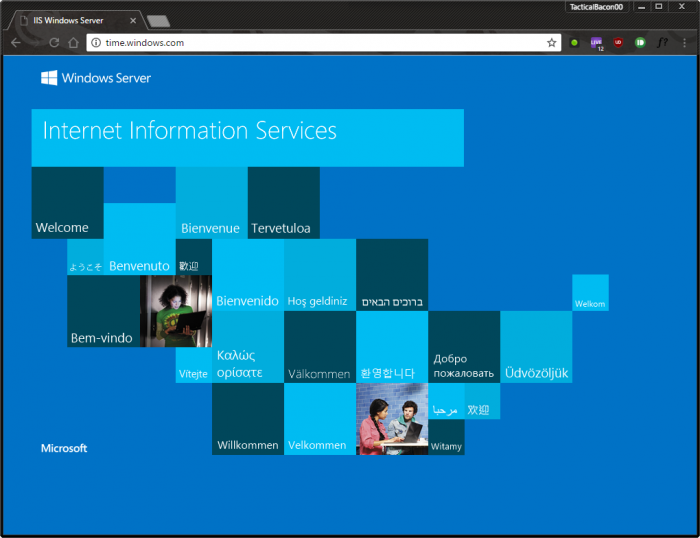Click the Witamy tile

(x=446, y=437)
